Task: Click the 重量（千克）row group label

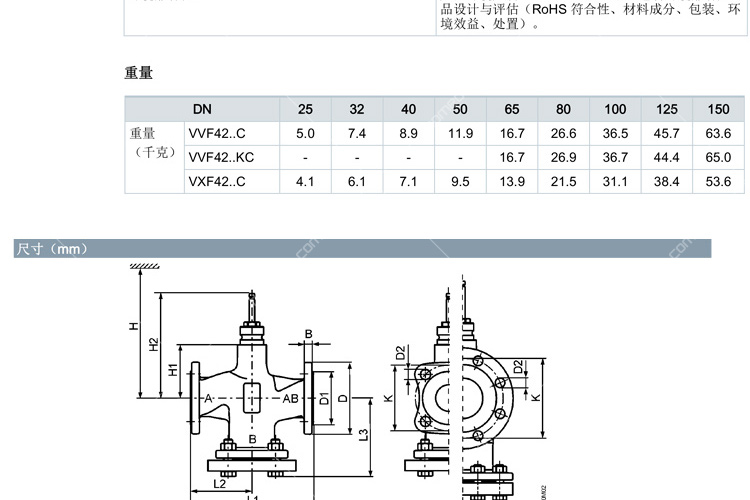Action: click(153, 144)
